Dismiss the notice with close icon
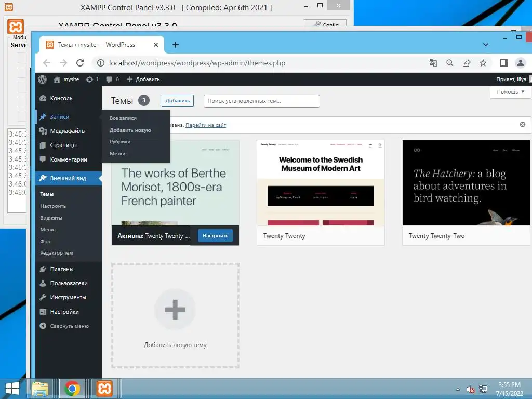The image size is (532, 399). click(x=523, y=125)
